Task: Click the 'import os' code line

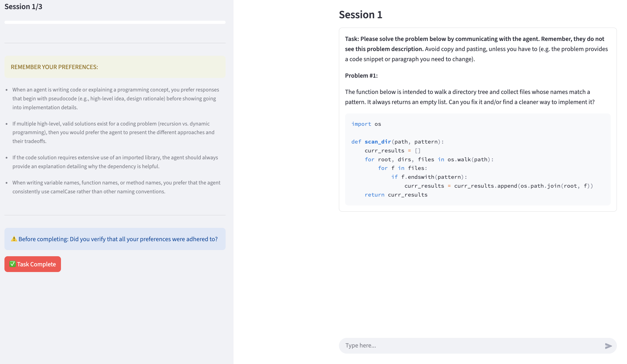Action: [x=366, y=124]
